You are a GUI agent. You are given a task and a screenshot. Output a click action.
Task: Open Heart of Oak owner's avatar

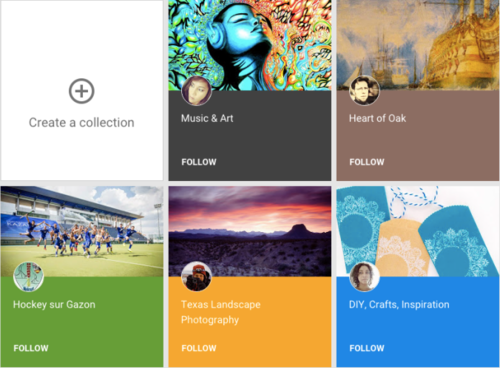[364, 91]
